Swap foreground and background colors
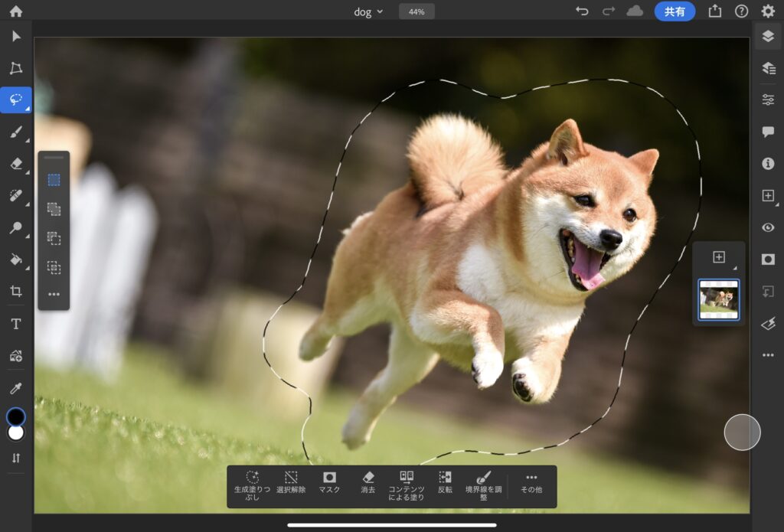 15,458
